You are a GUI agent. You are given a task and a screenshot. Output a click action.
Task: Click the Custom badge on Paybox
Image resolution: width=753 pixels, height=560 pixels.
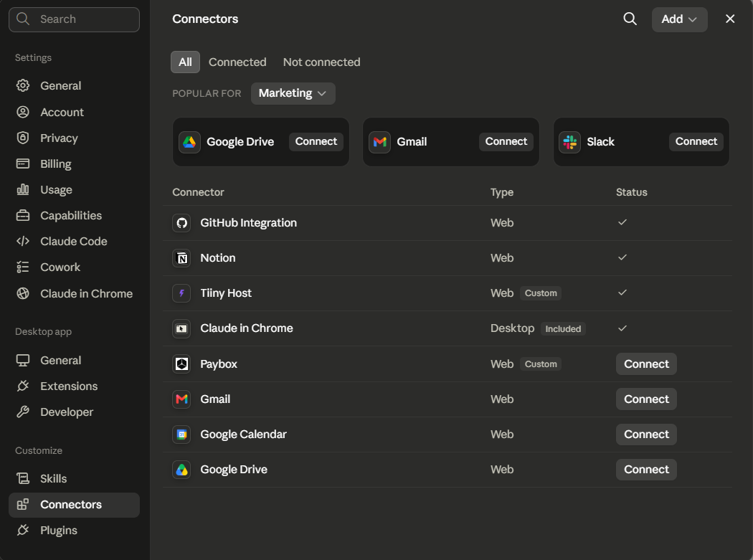coord(541,364)
